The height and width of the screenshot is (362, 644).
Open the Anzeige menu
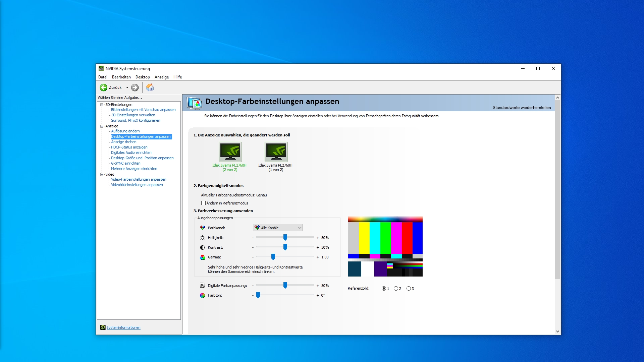(x=162, y=77)
